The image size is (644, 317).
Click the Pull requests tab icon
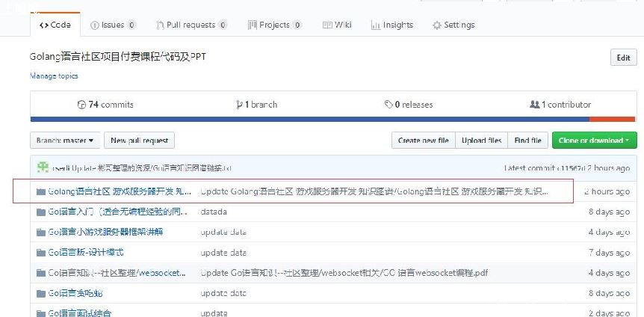pos(160,25)
